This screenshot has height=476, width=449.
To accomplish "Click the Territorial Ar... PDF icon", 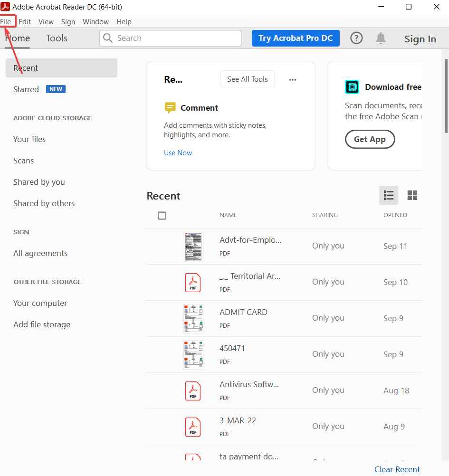I will coord(193,283).
